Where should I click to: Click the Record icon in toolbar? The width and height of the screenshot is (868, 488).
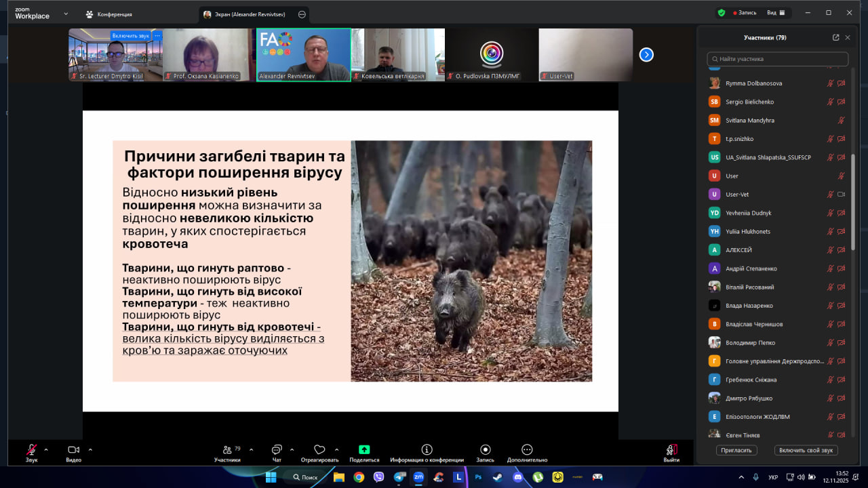click(x=485, y=450)
